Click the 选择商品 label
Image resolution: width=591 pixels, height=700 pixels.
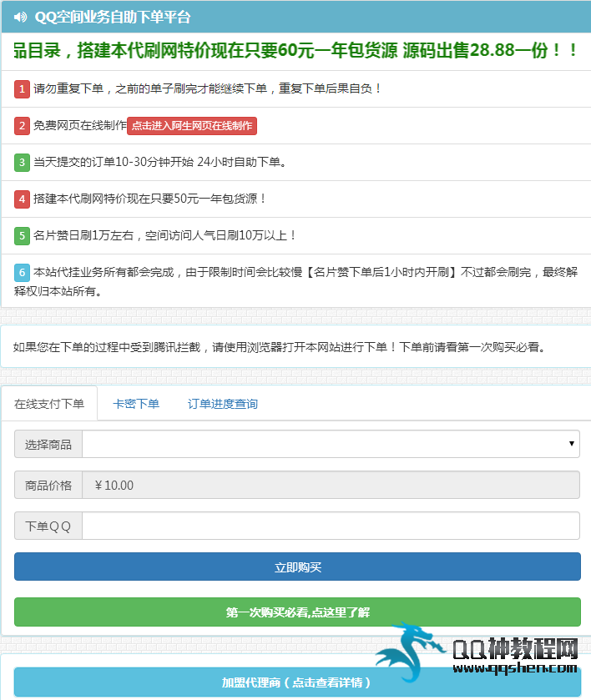click(48, 444)
